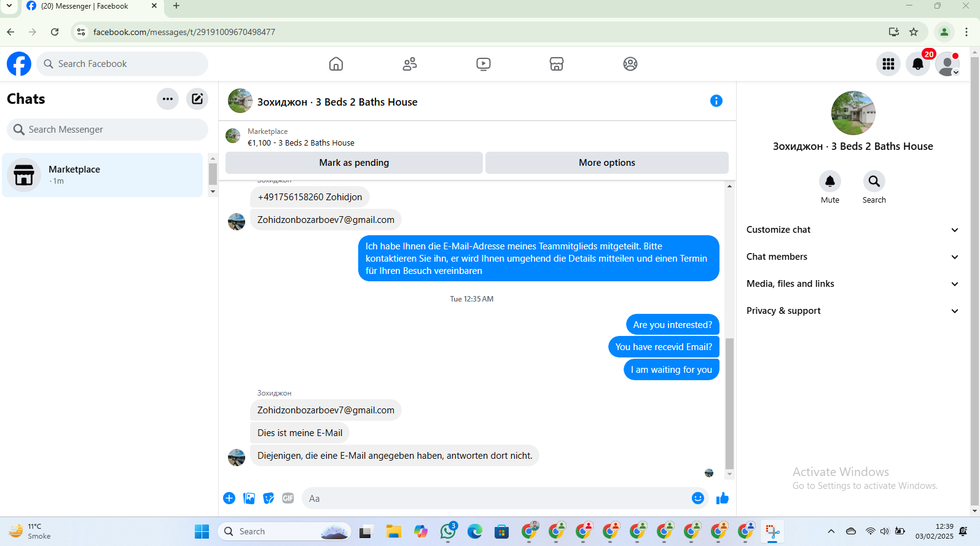Open the account profile menu
Image resolution: width=980 pixels, height=546 pixels.
(x=947, y=64)
